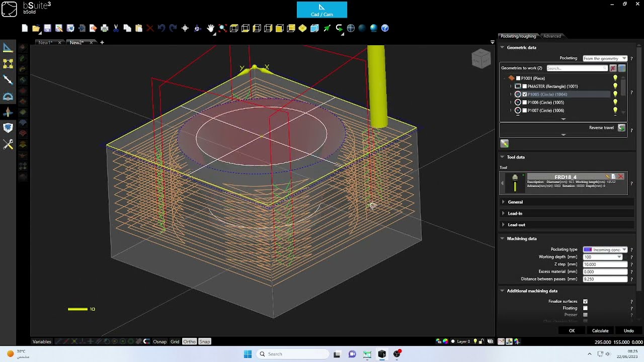Click the Z step value field

[605, 264]
